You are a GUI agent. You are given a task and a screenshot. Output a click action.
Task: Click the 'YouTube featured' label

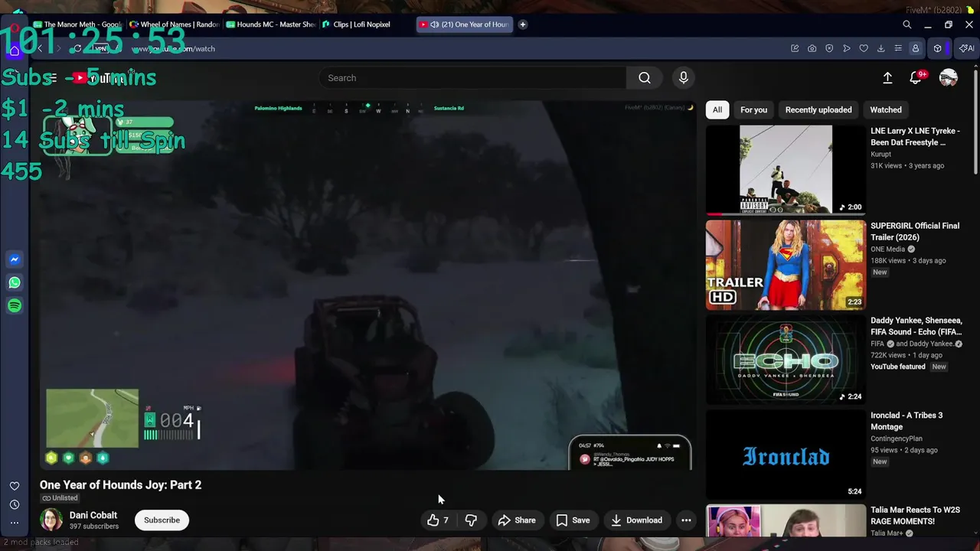pyautogui.click(x=898, y=367)
